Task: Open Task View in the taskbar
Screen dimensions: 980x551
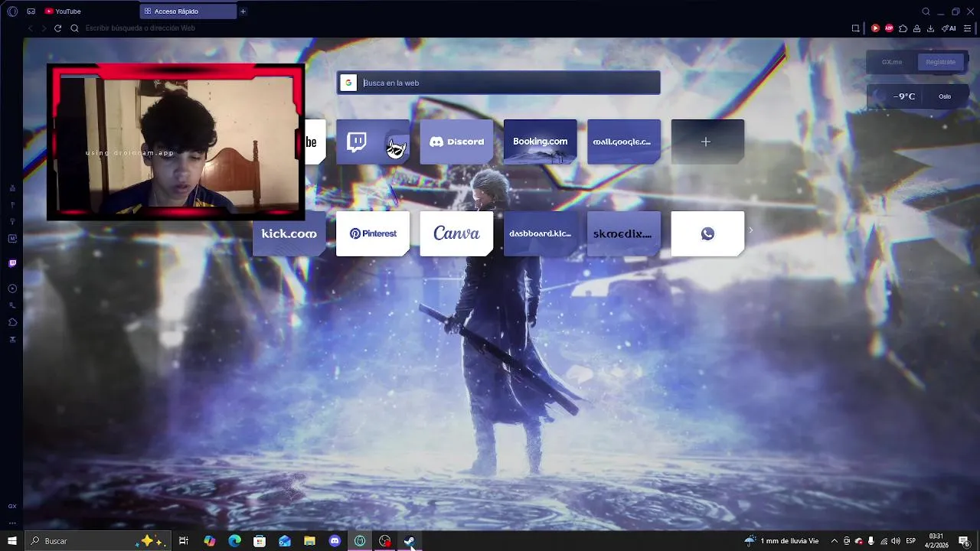Action: pos(184,541)
